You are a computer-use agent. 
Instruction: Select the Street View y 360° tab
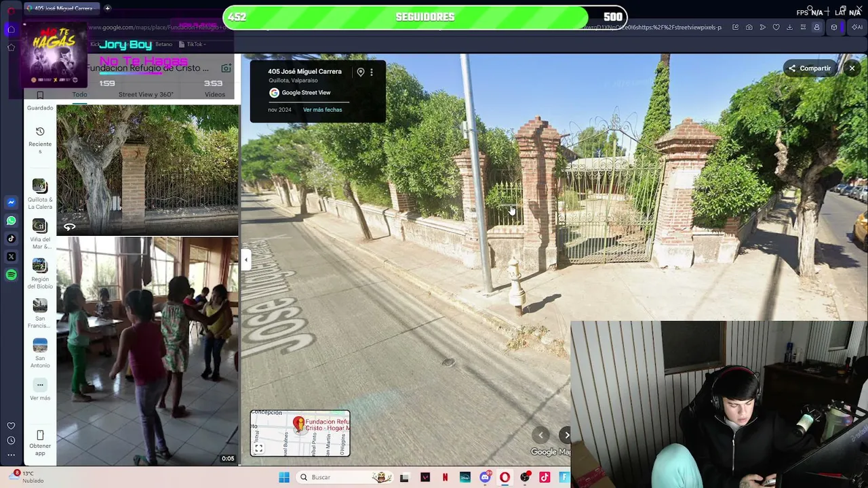point(146,94)
